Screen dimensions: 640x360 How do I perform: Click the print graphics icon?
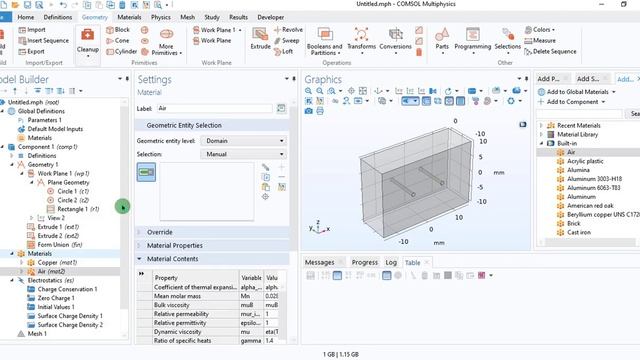tap(320, 111)
